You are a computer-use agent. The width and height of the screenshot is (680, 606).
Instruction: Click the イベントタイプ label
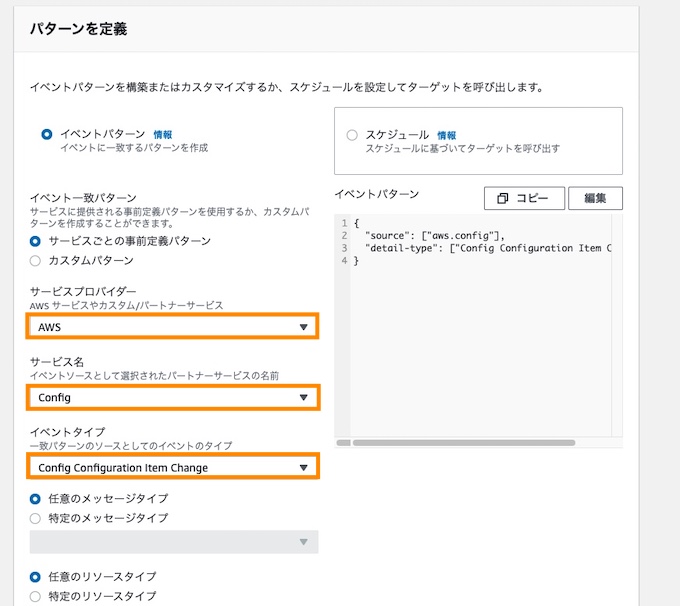[68, 432]
